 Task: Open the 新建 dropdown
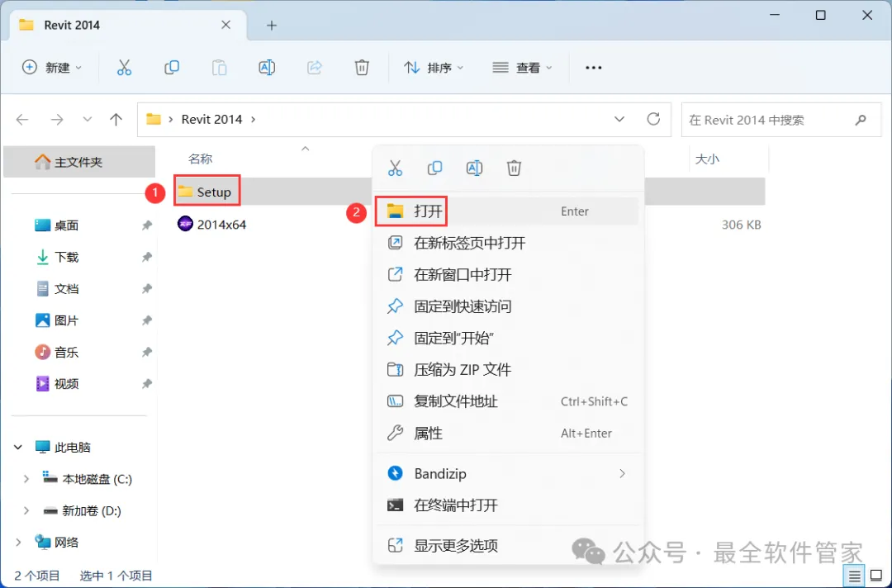[52, 68]
